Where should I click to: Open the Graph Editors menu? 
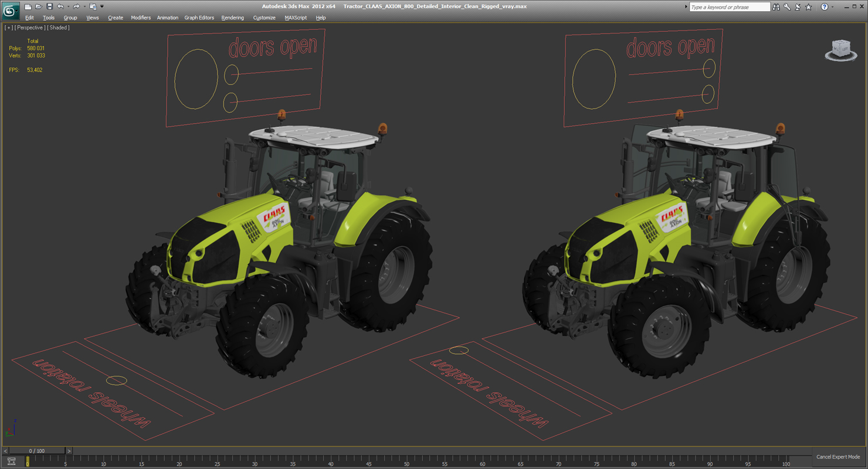199,18
